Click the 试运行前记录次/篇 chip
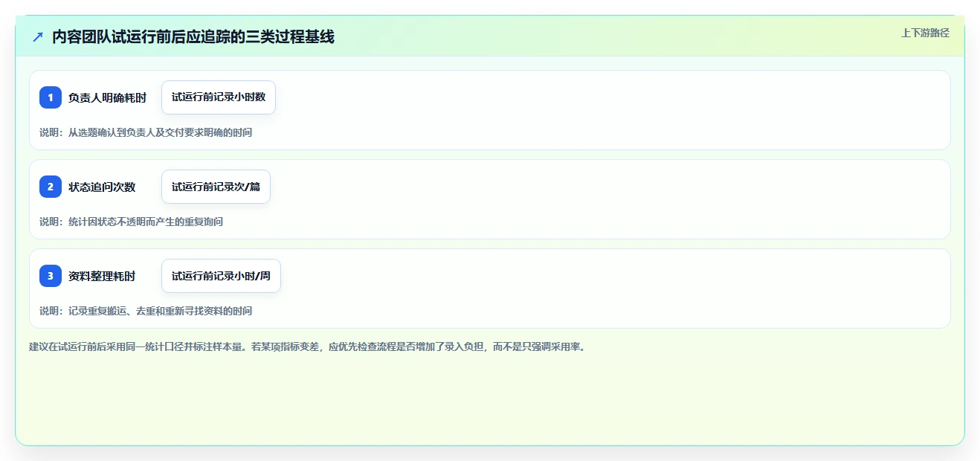This screenshot has height=461, width=980. pos(216,187)
